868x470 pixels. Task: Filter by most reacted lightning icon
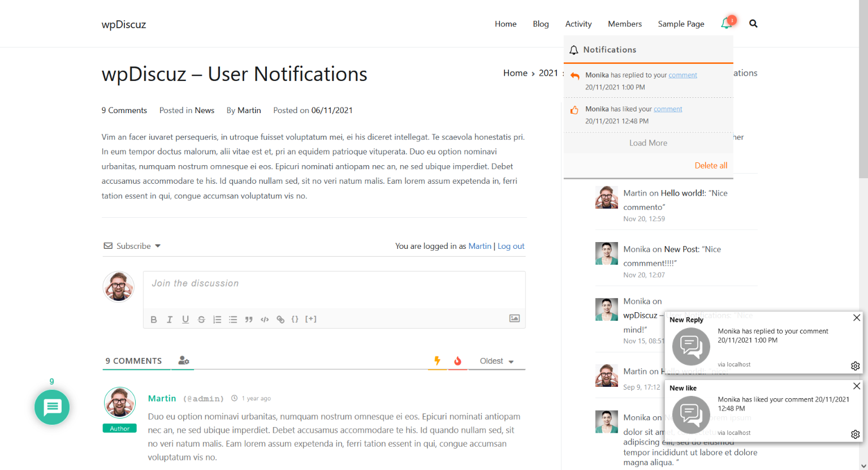[x=437, y=361]
